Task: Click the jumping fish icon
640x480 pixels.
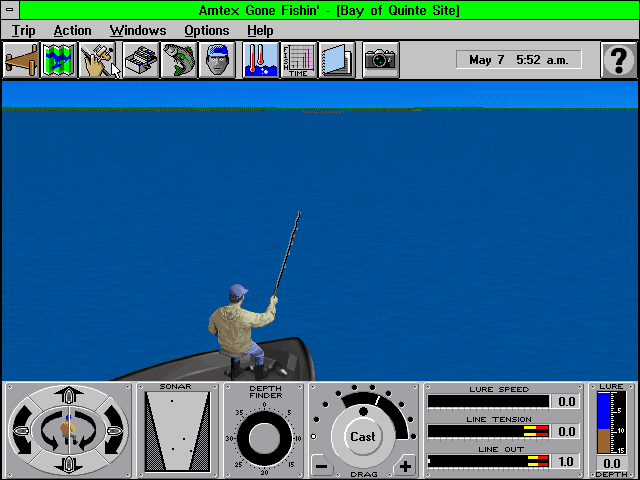Action: (179, 60)
